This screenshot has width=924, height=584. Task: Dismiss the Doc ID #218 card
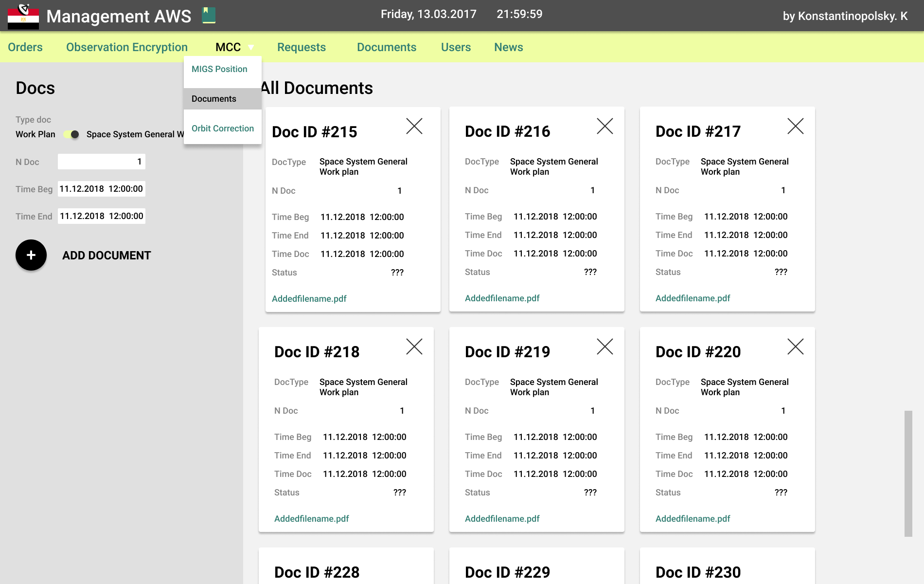pos(414,347)
